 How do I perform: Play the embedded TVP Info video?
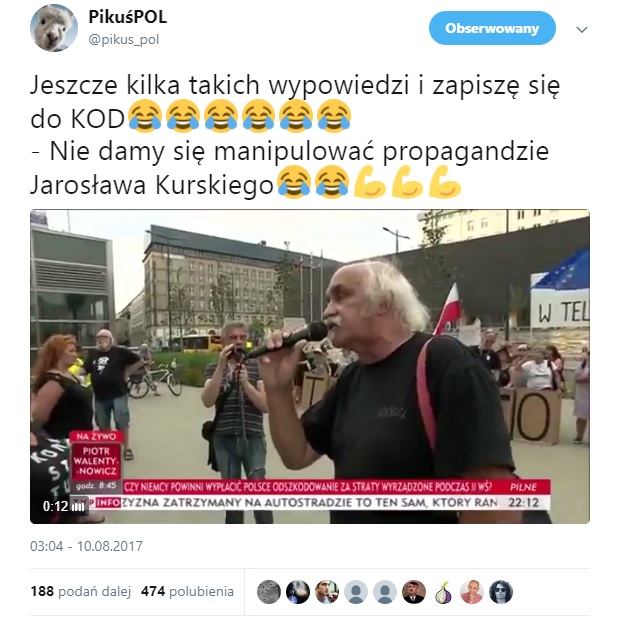coord(310,366)
